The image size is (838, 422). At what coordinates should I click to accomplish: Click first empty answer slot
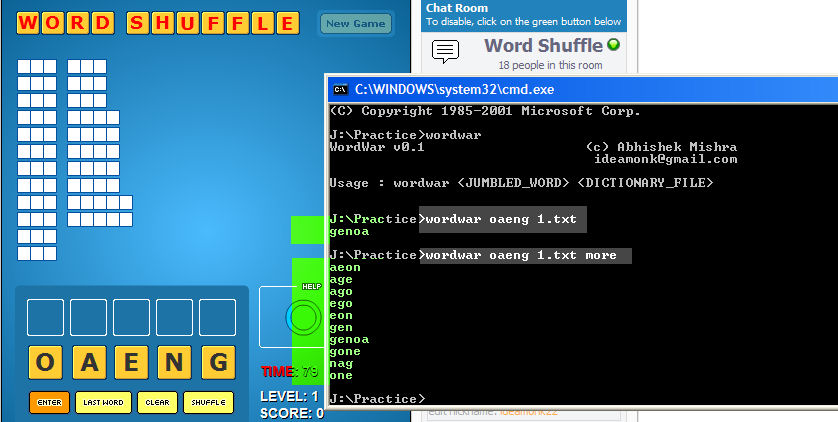(x=45, y=317)
